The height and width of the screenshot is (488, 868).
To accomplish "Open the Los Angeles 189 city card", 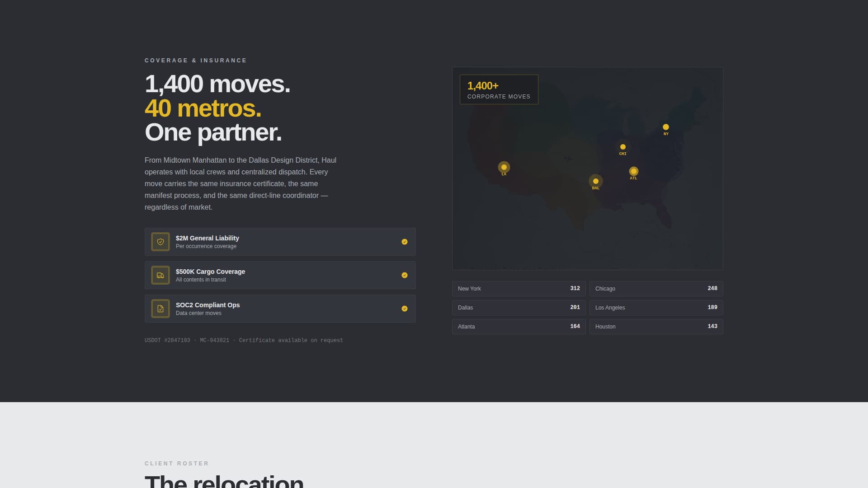I will [656, 308].
